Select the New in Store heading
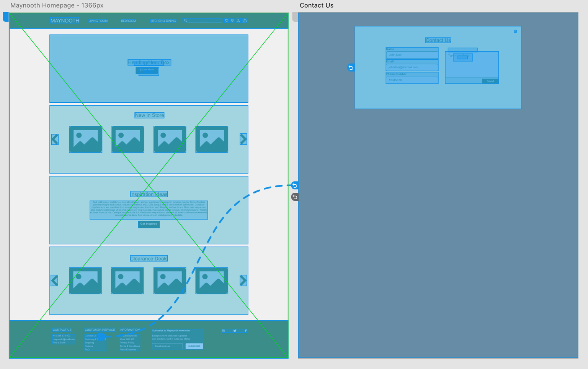 click(149, 115)
